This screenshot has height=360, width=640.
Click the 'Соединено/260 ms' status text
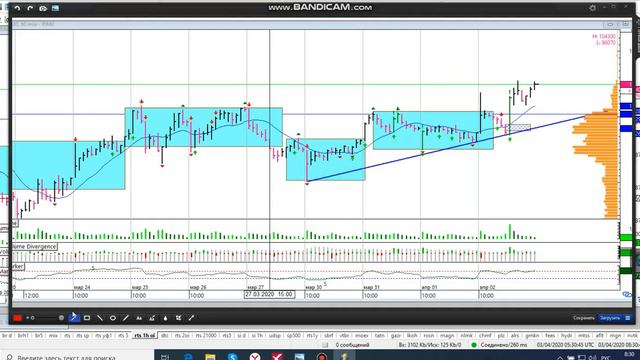pyautogui.click(x=504, y=345)
